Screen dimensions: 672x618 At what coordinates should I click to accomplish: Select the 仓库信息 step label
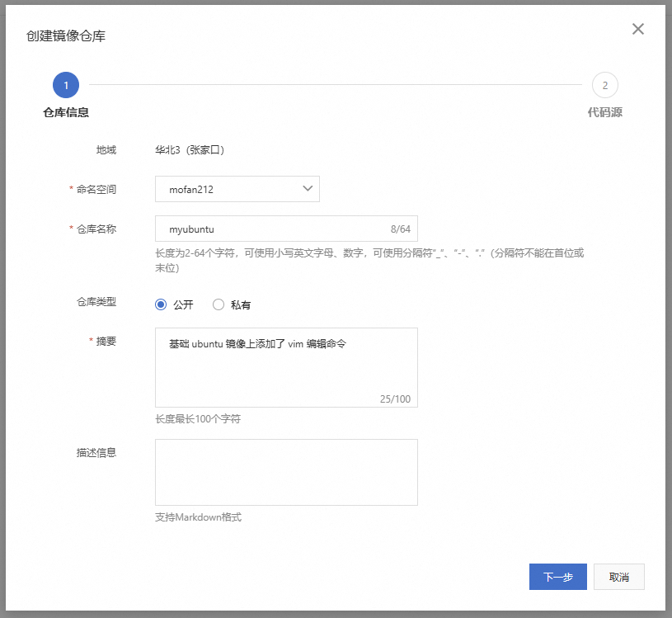65,111
